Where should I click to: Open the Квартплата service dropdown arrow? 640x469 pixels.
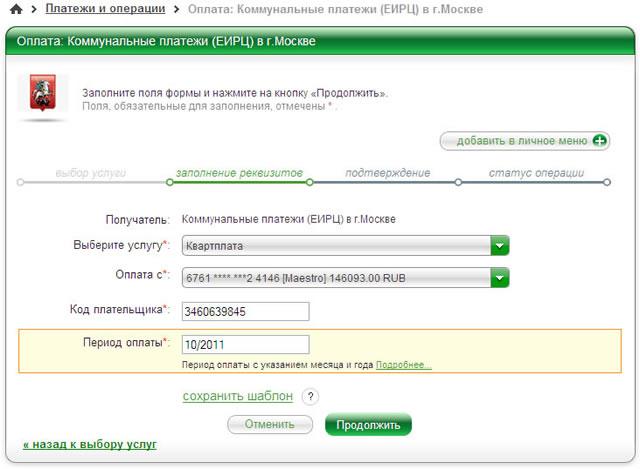point(500,246)
